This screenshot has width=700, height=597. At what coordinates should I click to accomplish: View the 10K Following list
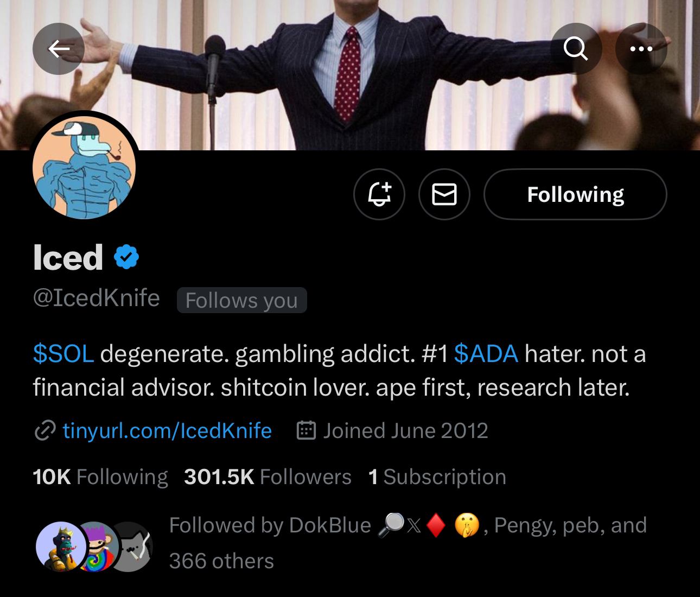click(x=100, y=477)
